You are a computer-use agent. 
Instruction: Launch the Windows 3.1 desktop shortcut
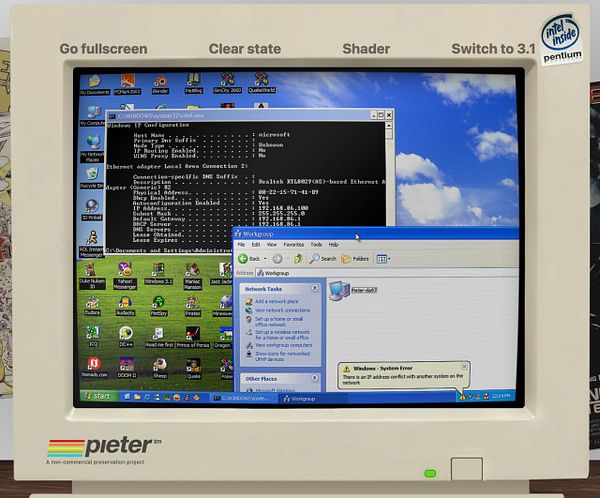click(x=158, y=273)
